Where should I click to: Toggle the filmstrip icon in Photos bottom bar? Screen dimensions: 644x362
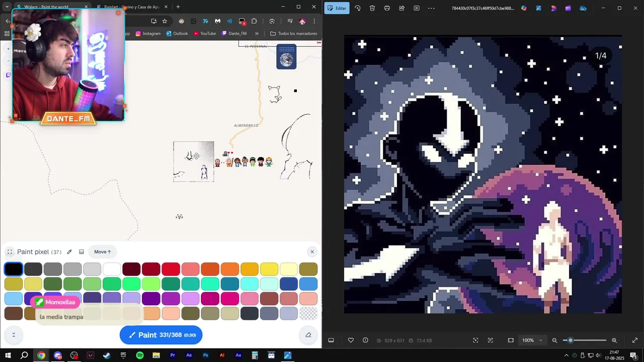[331, 340]
